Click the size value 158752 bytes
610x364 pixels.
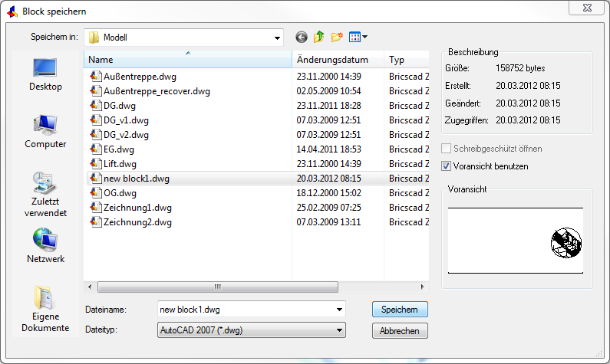coord(520,68)
